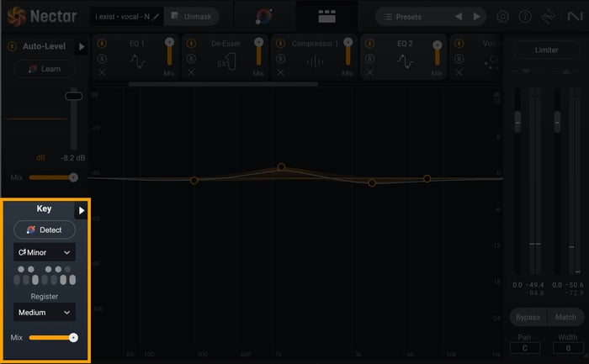Click the Match button
This screenshot has height=364, width=589.
[565, 317]
